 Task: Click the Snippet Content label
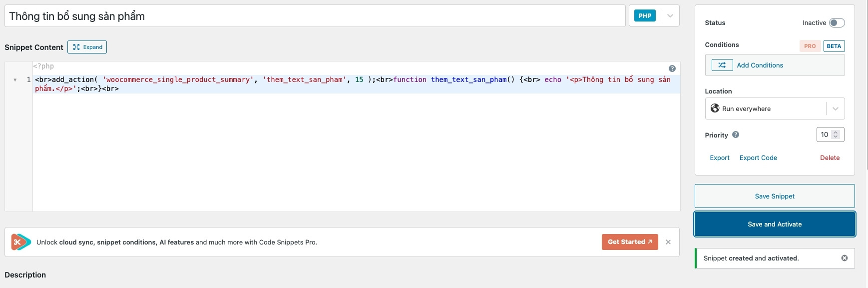tap(34, 47)
